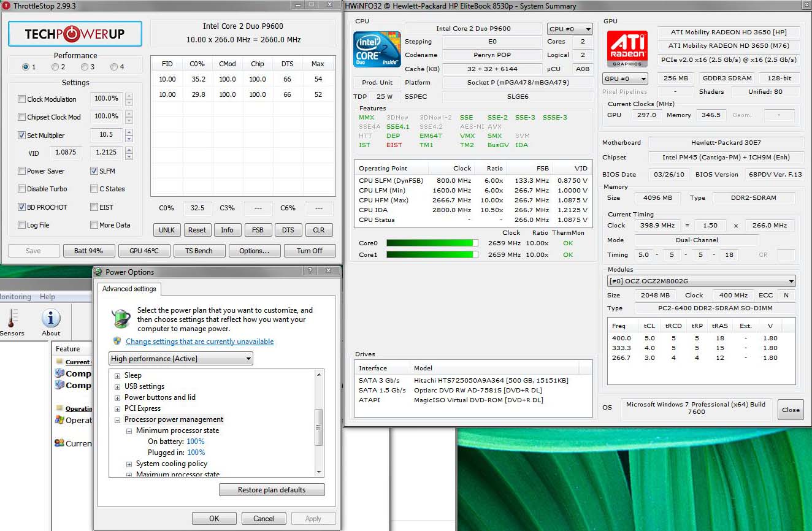
Task: Open the memory module OCZ2M8002G dropdown
Action: coord(701,281)
